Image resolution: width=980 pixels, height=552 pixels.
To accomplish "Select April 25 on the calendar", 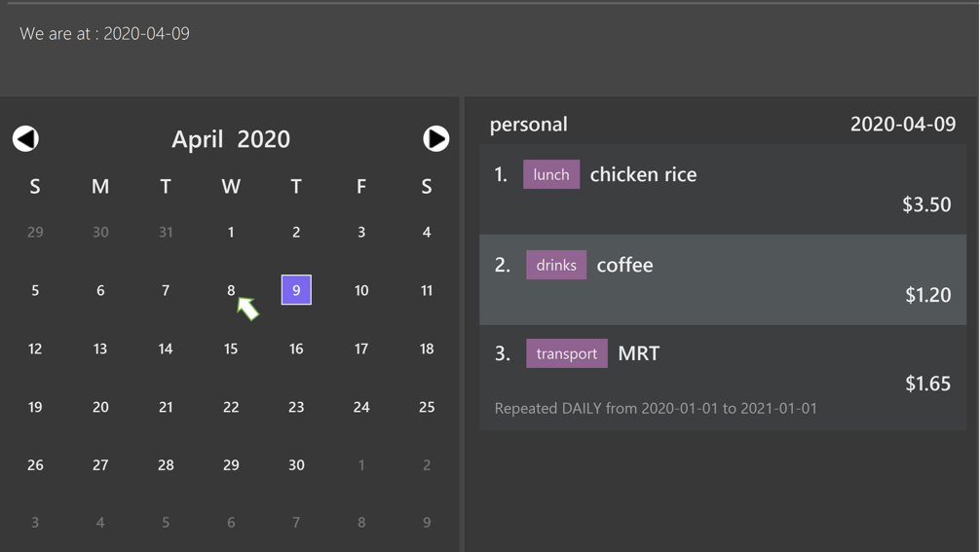I will coord(427,407).
